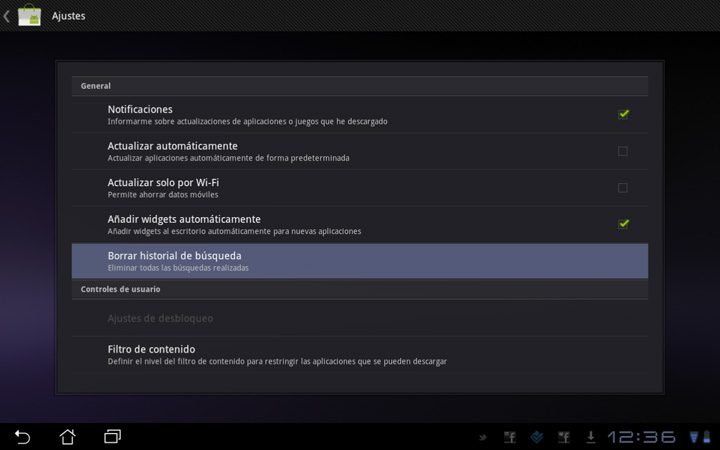Tap the back chevron beside Ajustes
Viewport: 720px width, 450px height.
pyautogui.click(x=7, y=16)
